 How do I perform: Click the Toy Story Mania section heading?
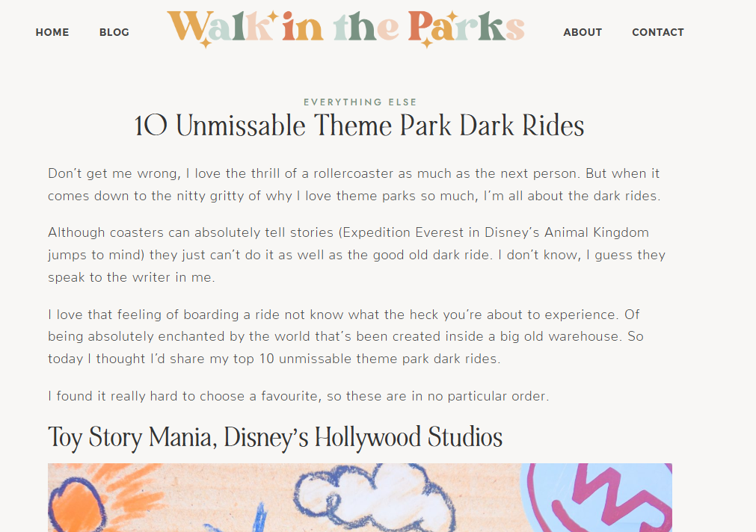(275, 437)
